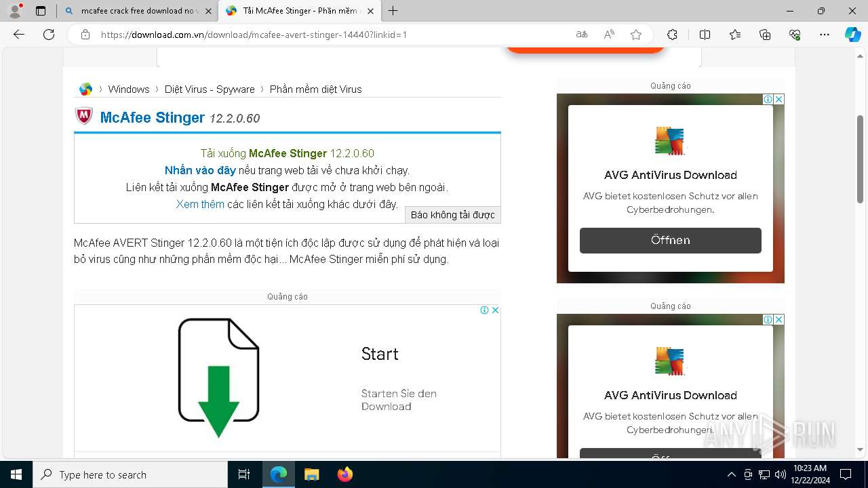
Task: Close the top AVG sidebar ad
Action: (779, 99)
